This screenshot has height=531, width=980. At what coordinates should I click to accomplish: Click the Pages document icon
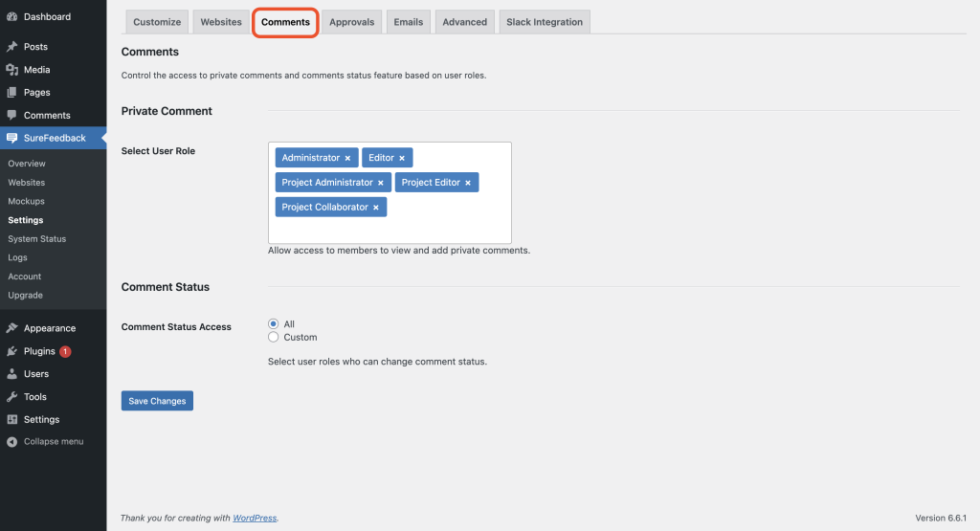pyautogui.click(x=11, y=93)
